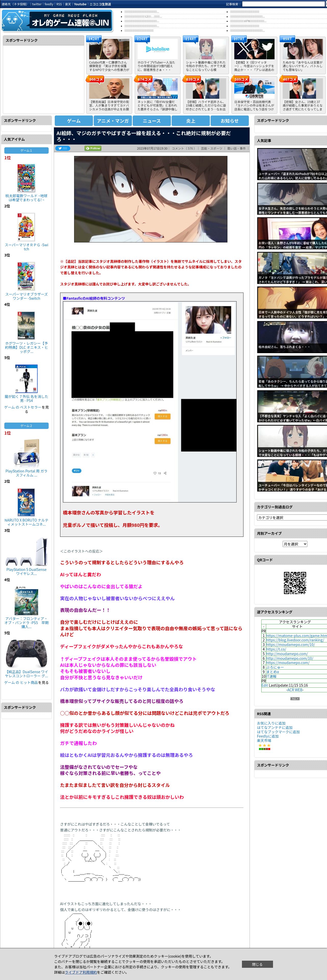The width and height of the screenshot is (327, 980).
Task: Open 純正品 DualSense camouflage controller image
Action: pos(26,654)
